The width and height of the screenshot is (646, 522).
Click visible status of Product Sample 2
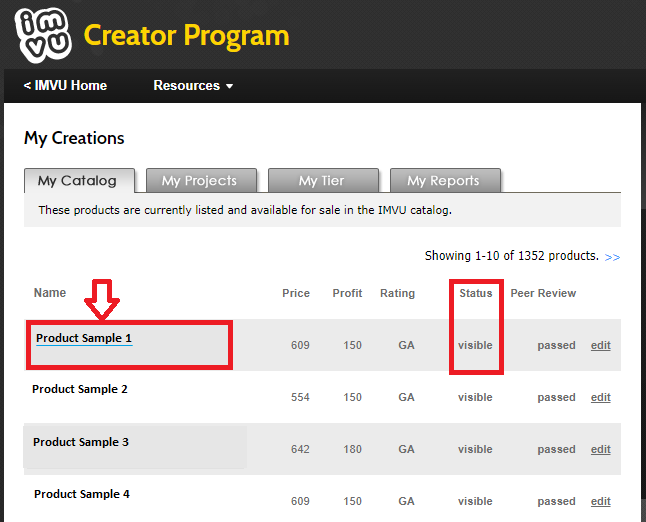(x=475, y=397)
